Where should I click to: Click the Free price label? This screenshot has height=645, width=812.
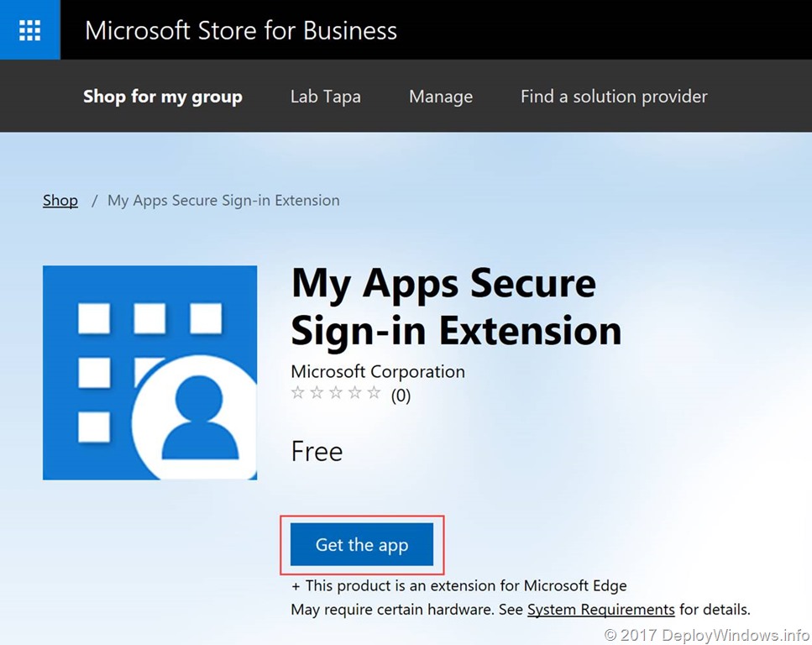click(317, 451)
